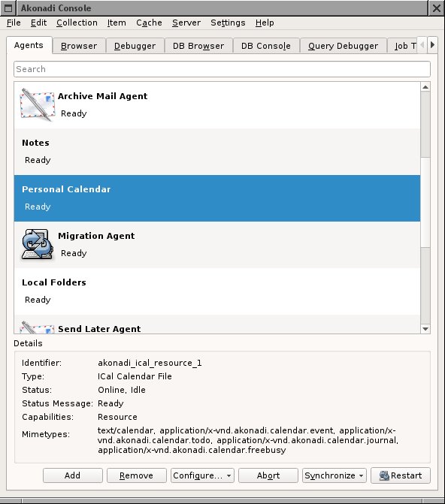
Task: Open the Collection menu
Action: click(x=77, y=23)
